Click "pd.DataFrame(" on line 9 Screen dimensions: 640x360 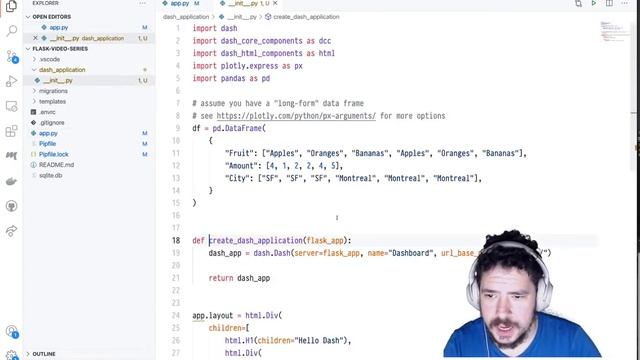coord(239,129)
